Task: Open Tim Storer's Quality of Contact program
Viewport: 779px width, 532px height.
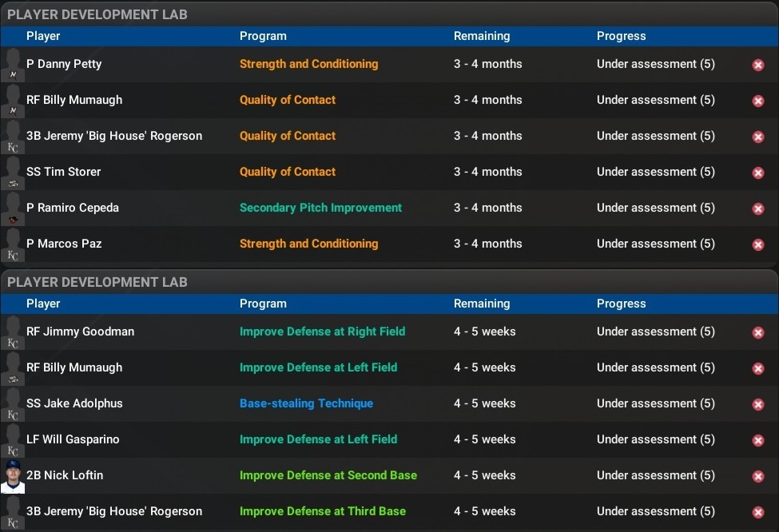Action: (287, 172)
